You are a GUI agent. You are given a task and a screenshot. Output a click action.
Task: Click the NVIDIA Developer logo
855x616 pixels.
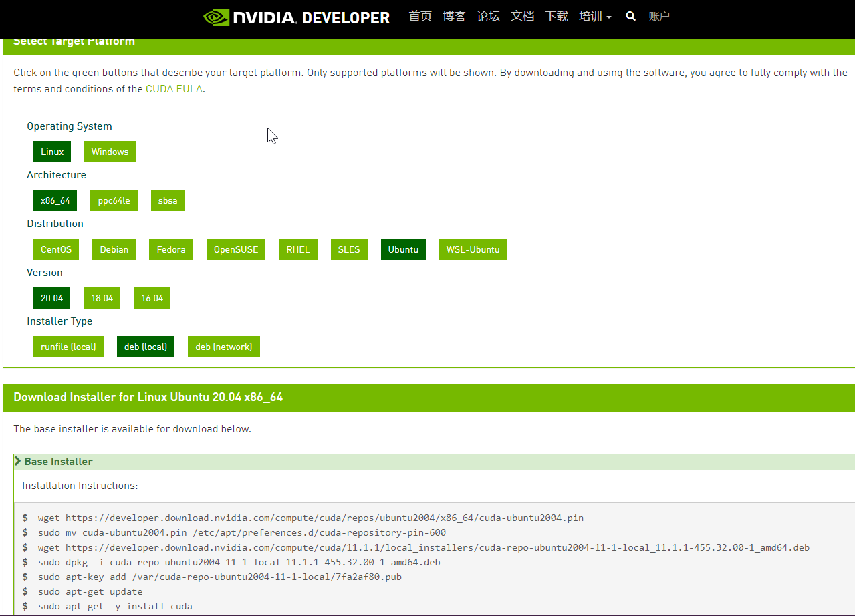(x=297, y=17)
